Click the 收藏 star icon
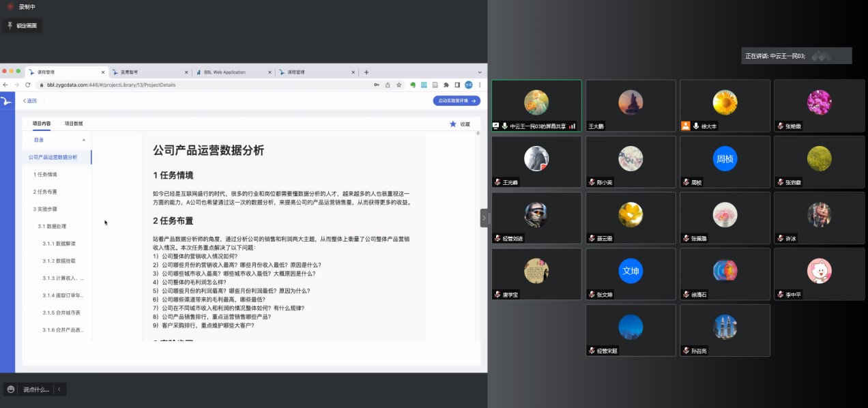This screenshot has width=868, height=408. 452,124
